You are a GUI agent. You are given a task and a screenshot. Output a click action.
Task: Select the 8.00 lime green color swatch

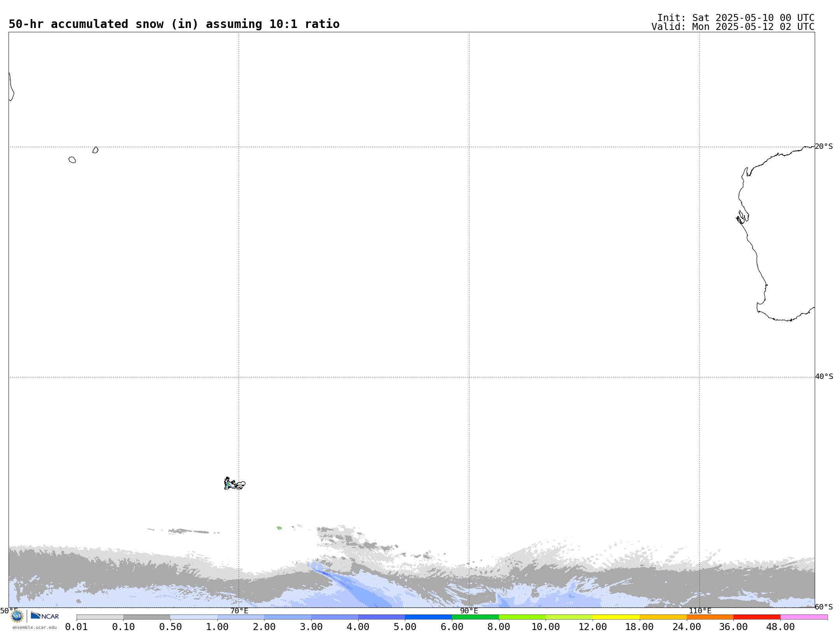pyautogui.click(x=522, y=617)
